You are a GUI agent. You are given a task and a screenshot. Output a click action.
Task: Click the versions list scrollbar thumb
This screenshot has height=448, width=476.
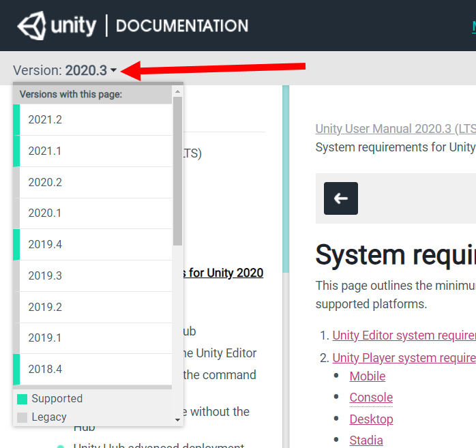pyautogui.click(x=177, y=171)
